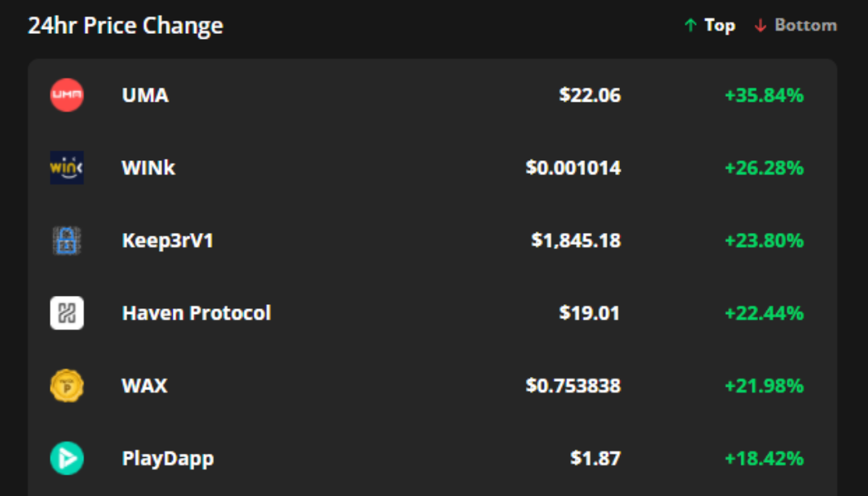868x496 pixels.
Task: Click the green up arrow beside Top
Action: pyautogui.click(x=691, y=25)
